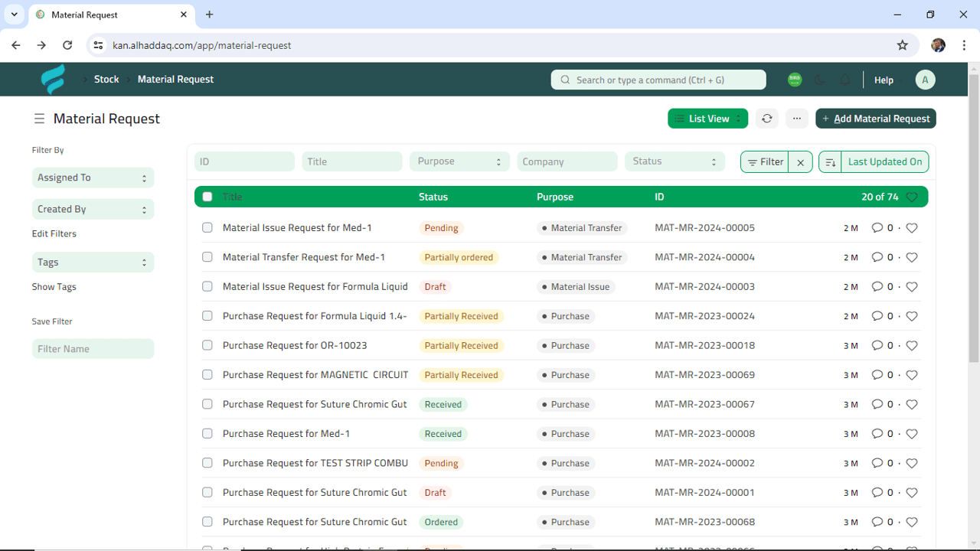Like MAT-MR-2023-00068 heart icon
The height and width of the screenshot is (551, 980).
912,522
